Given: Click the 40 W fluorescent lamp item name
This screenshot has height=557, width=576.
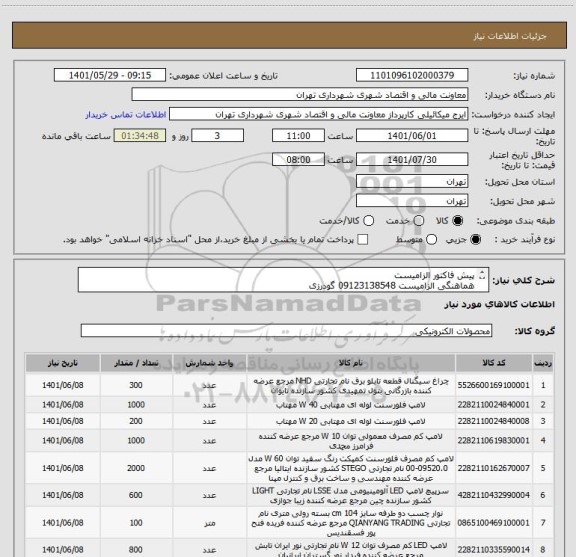Looking at the screenshot, I should click(351, 405).
